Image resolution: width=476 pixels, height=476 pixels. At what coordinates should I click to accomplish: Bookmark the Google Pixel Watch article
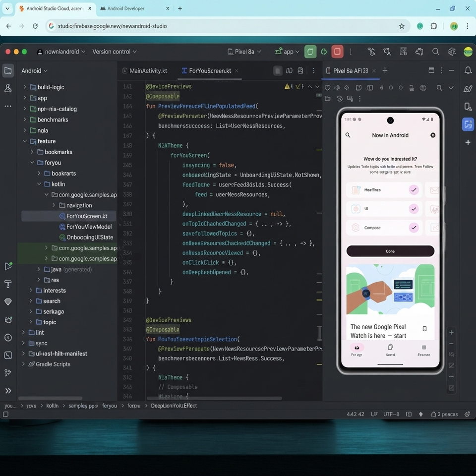tap(424, 328)
